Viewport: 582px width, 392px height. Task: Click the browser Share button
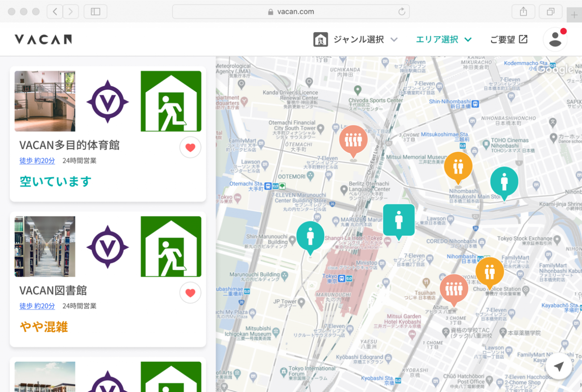[523, 12]
